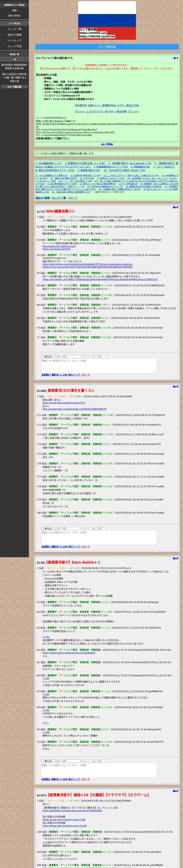Click 1-100 under the 唐澤貴洋(3)の漢名 thread
This screenshot has height=868, width=183.
[64, 547]
